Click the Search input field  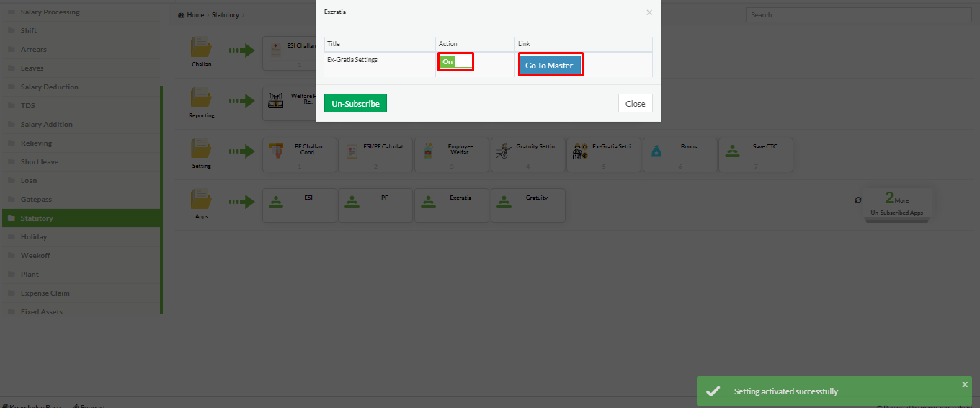point(857,14)
